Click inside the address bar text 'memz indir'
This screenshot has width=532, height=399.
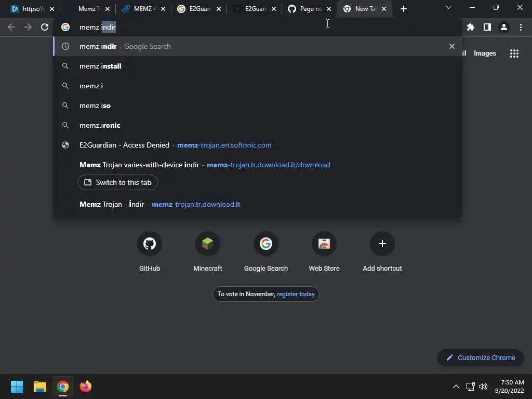(x=97, y=27)
